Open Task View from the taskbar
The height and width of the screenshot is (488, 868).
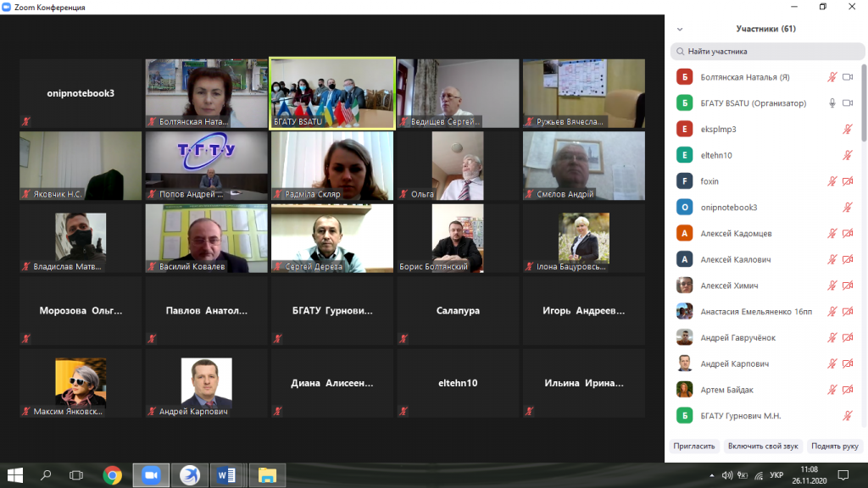tap(75, 475)
